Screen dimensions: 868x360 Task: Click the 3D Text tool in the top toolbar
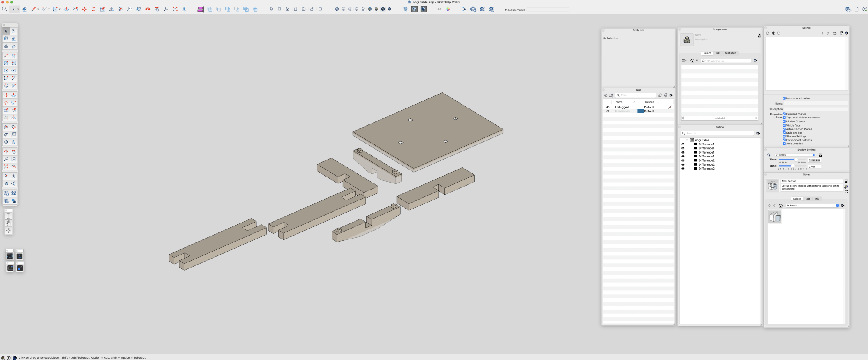[x=184, y=9]
